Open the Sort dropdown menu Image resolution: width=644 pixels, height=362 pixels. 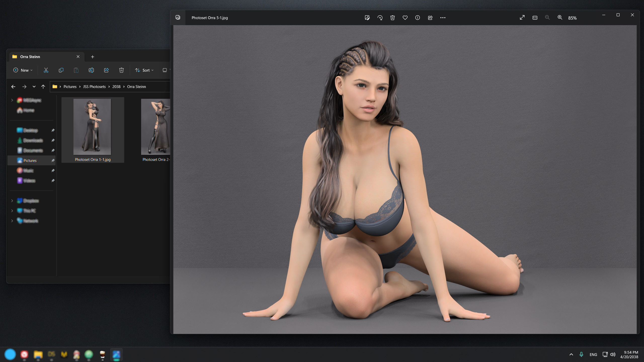tap(144, 70)
